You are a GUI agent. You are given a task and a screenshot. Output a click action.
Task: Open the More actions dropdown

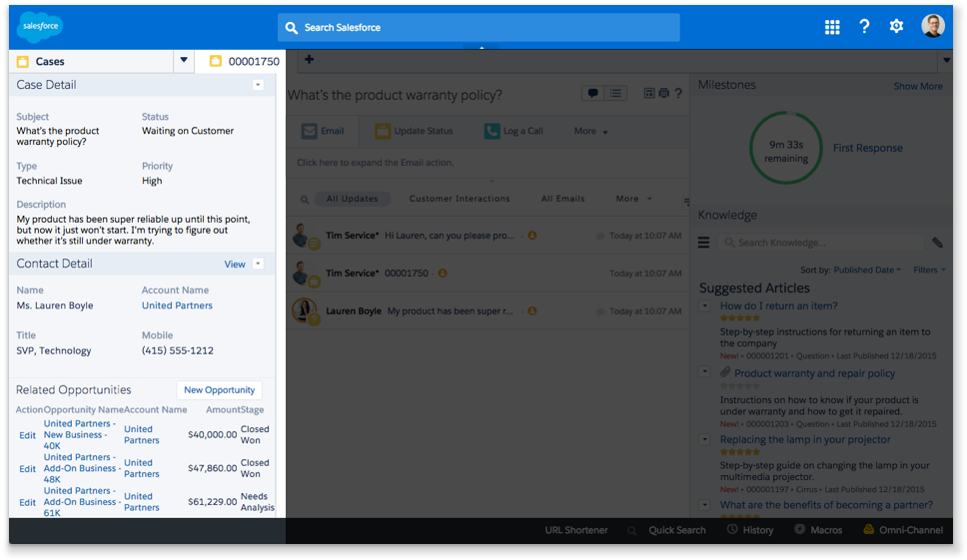point(590,131)
